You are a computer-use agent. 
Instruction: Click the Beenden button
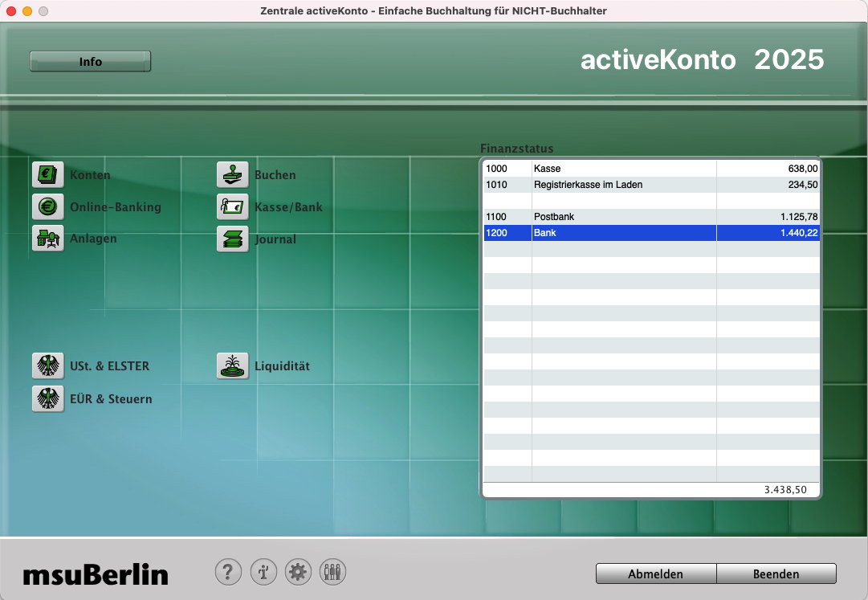[776, 573]
